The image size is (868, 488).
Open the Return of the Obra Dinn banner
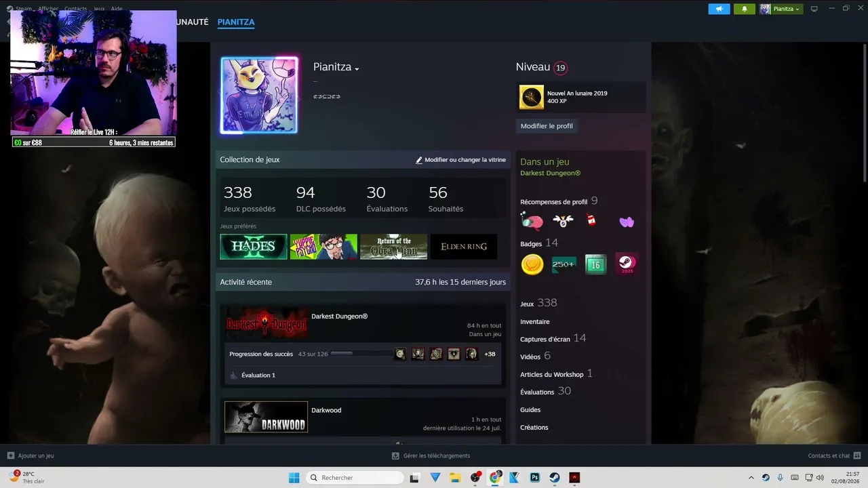(x=393, y=247)
